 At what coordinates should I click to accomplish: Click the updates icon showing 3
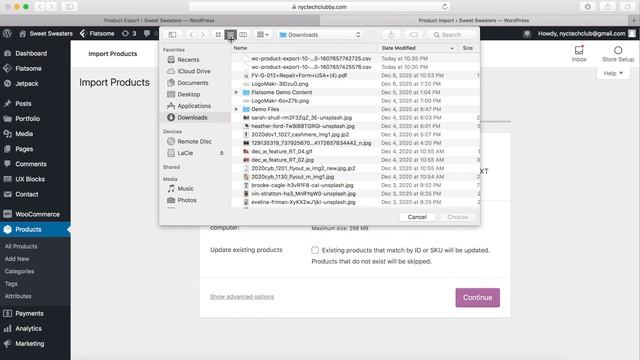click(129, 33)
